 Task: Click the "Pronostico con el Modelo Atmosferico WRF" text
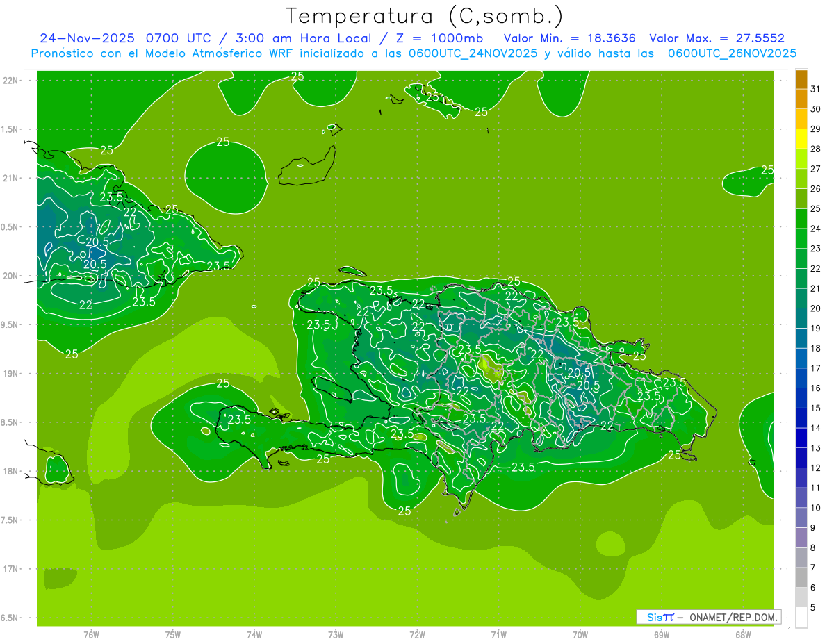pyautogui.click(x=161, y=53)
